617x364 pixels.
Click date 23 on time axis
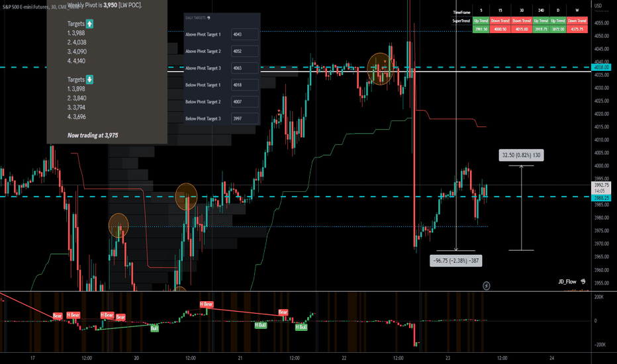coord(448,358)
